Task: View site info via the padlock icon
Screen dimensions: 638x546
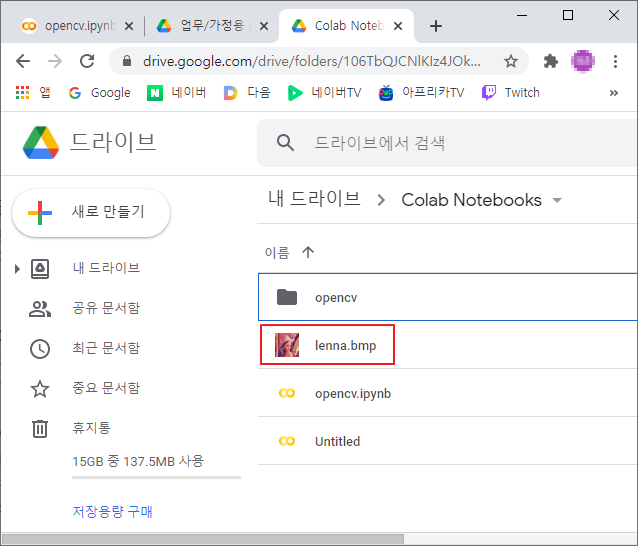Action: (x=127, y=61)
